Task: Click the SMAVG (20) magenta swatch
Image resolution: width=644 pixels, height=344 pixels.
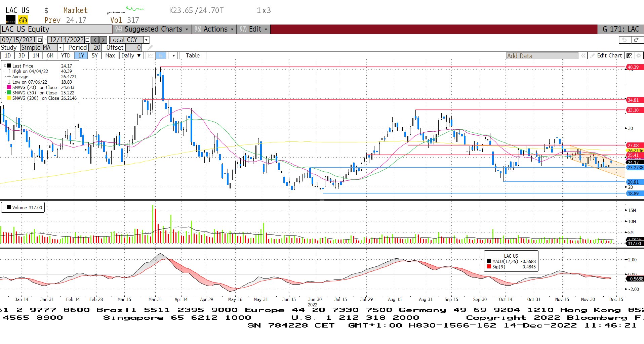Action: 9,87
